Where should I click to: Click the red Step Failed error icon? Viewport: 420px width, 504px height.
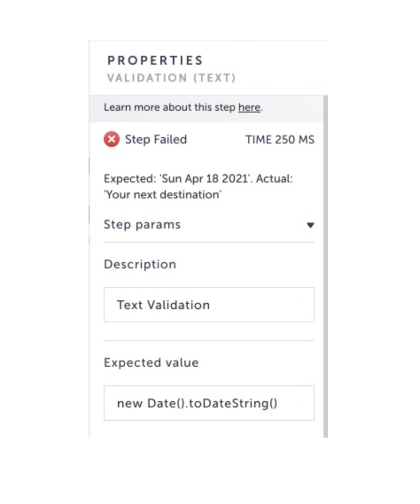(112, 140)
